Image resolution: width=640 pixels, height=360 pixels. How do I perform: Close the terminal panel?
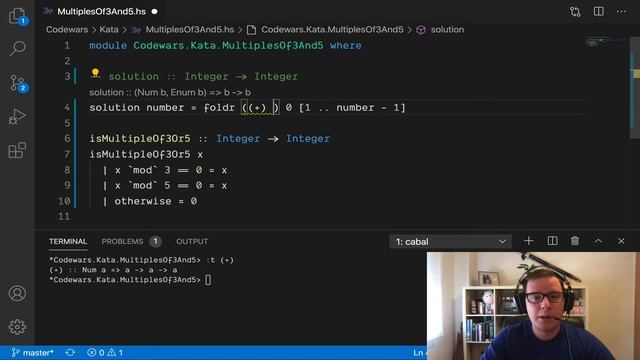(621, 241)
